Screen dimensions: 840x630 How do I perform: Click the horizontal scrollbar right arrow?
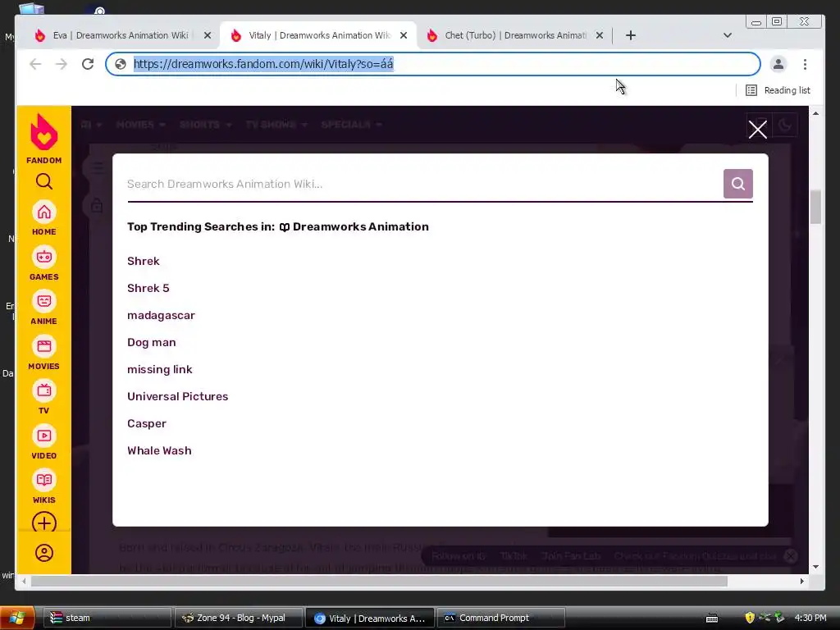click(802, 582)
